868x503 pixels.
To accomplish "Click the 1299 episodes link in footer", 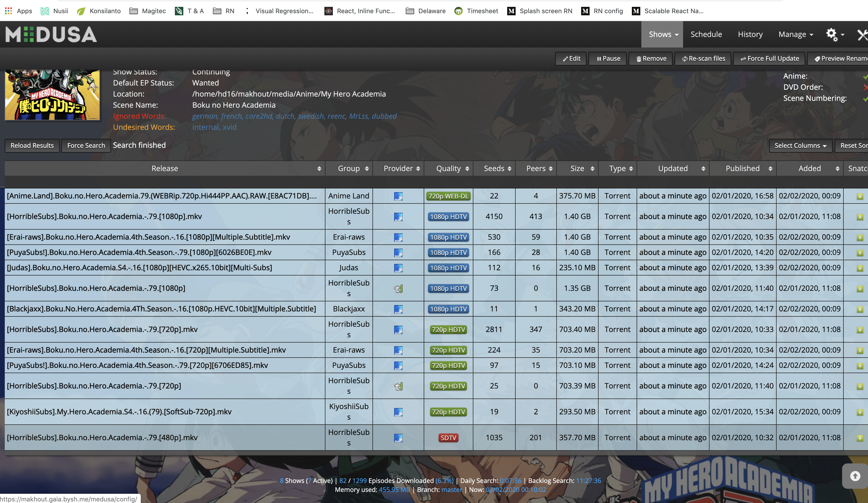I will pyautogui.click(x=359, y=481).
